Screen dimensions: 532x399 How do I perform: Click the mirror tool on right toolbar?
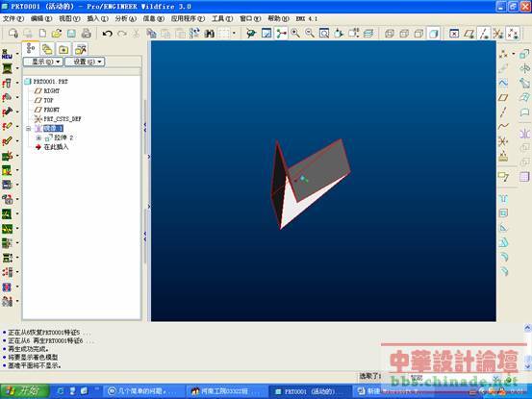click(524, 134)
